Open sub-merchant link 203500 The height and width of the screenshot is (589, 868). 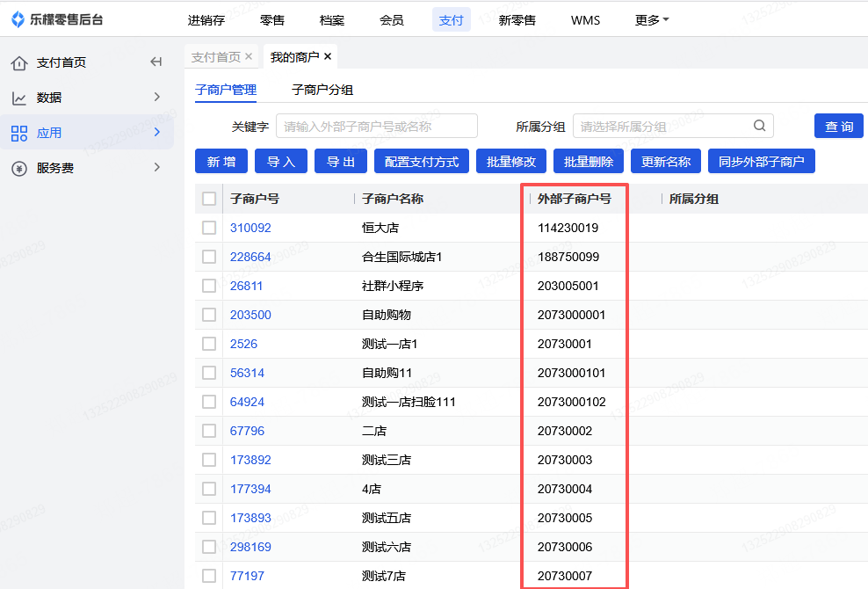pos(250,315)
